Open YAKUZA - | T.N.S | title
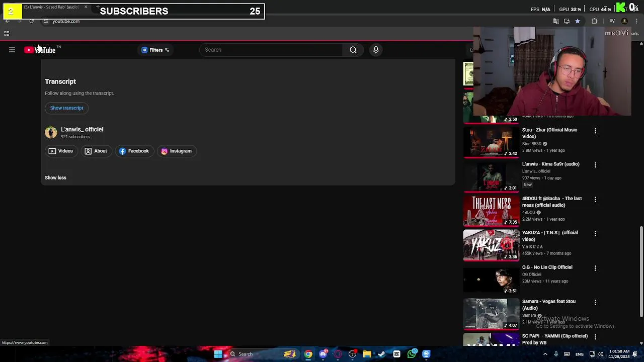Viewport: 644px width, 362px height. click(x=550, y=236)
